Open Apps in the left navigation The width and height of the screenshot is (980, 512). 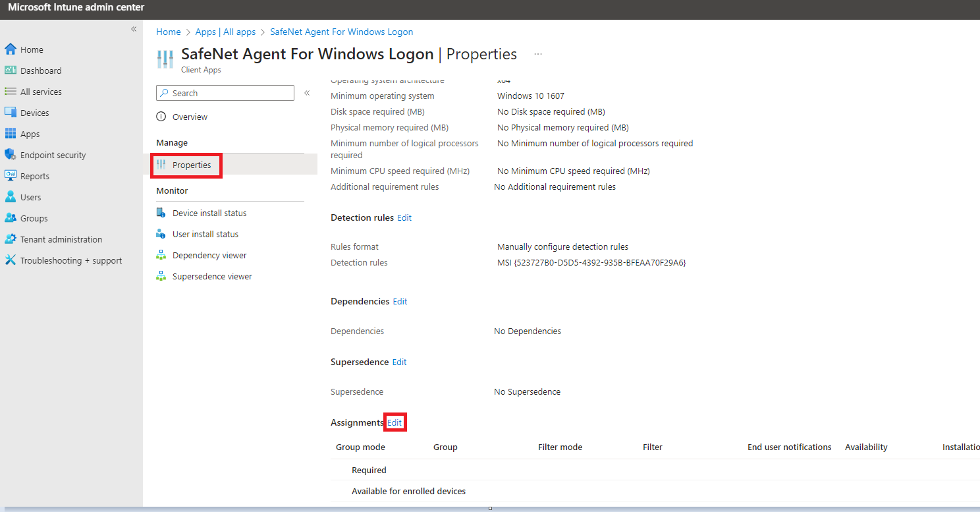coord(30,134)
